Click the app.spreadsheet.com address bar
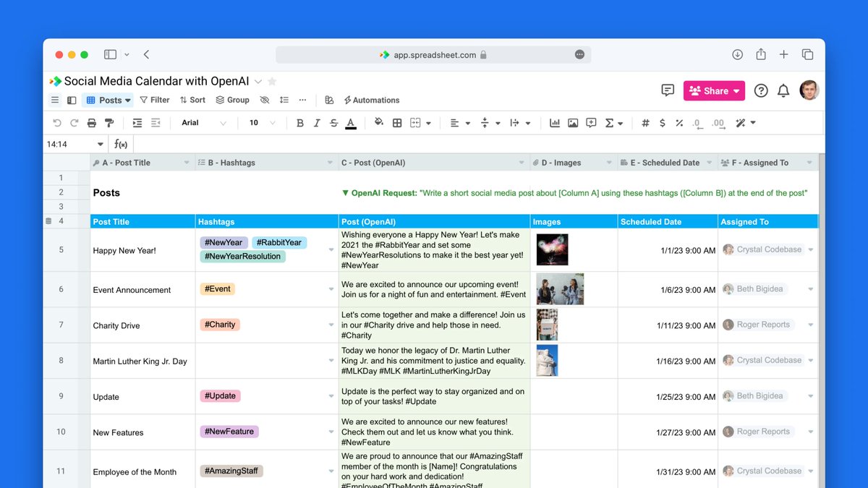This screenshot has height=488, width=868. (x=433, y=54)
